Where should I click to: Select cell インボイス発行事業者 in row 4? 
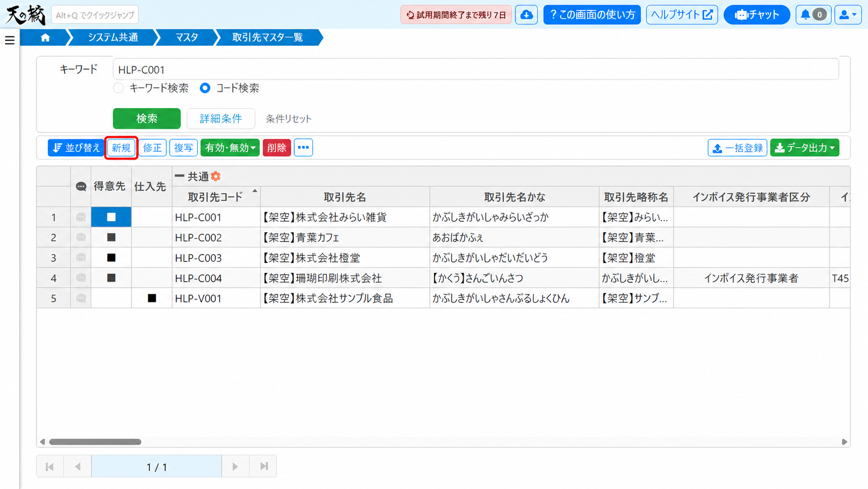751,278
